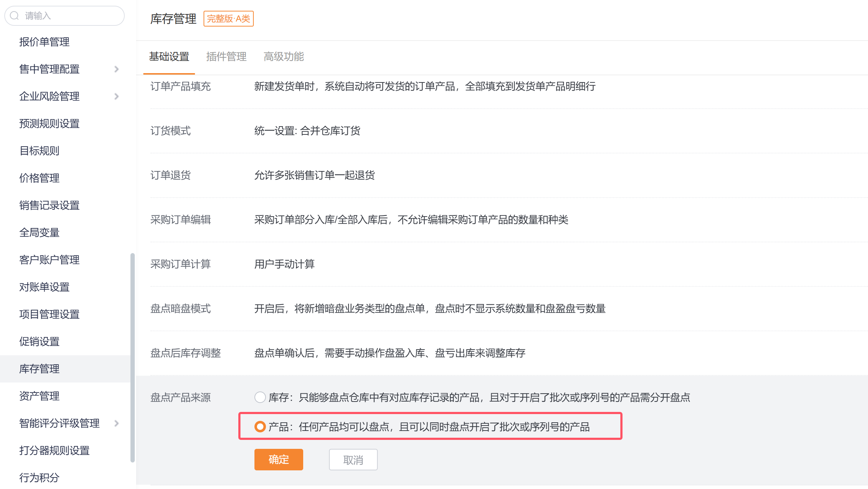This screenshot has width=868, height=489.
Task: Click the 完整版·A类 badge
Action: (x=228, y=19)
